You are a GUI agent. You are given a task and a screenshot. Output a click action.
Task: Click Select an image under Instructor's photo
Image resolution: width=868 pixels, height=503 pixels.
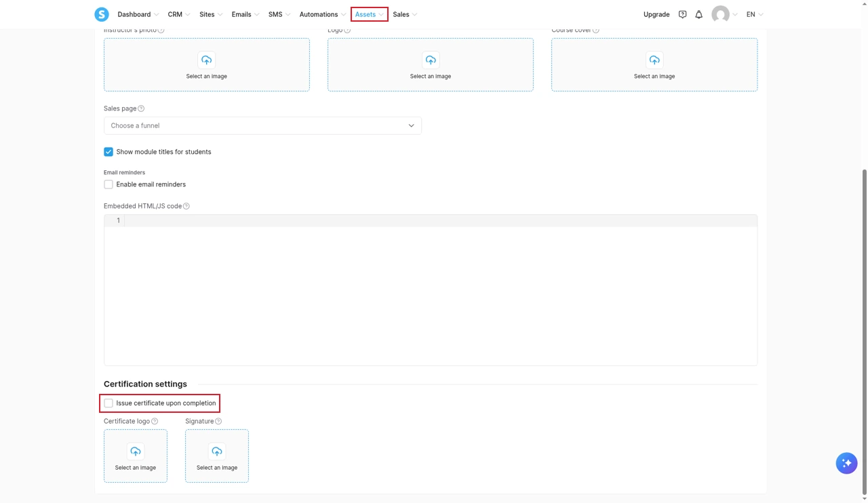tap(207, 77)
